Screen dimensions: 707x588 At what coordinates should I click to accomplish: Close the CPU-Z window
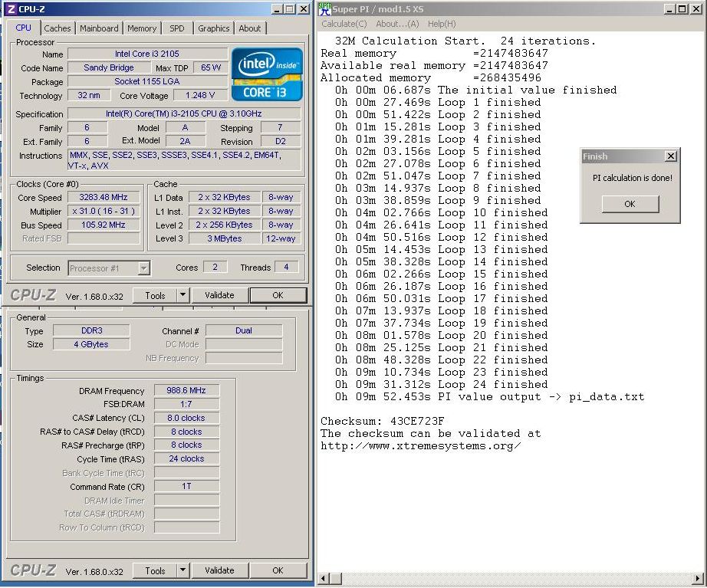click(x=304, y=9)
